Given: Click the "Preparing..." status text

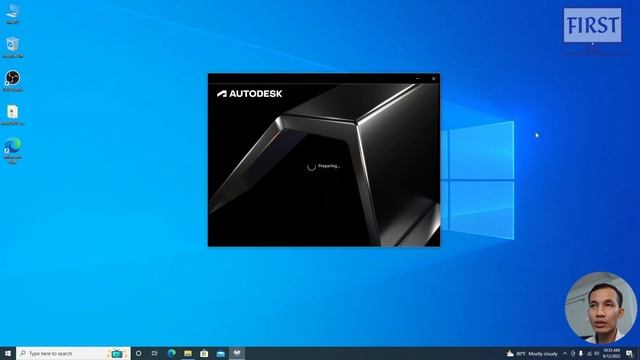Looking at the screenshot, I should pyautogui.click(x=329, y=166).
